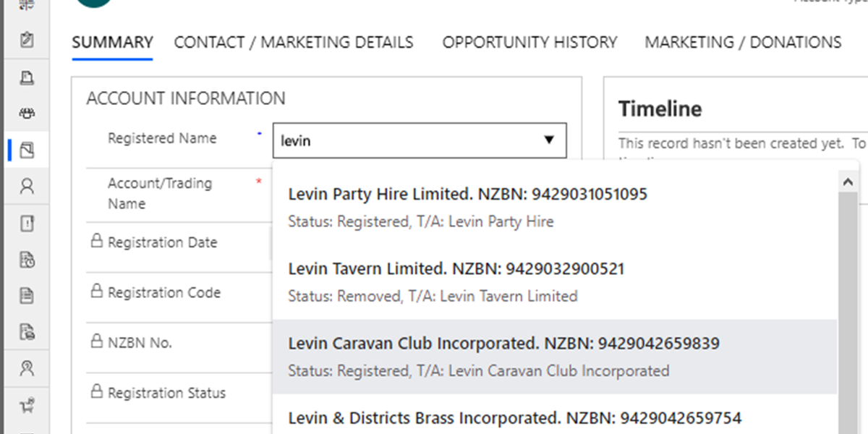
Task: Open the document with clock icon
Action: tap(27, 260)
